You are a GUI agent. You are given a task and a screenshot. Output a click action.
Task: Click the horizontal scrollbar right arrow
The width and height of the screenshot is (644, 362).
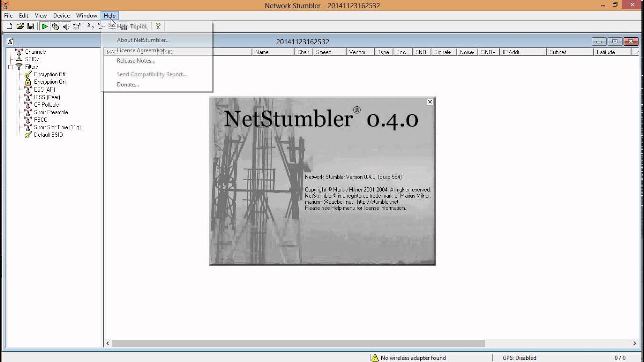point(635,343)
